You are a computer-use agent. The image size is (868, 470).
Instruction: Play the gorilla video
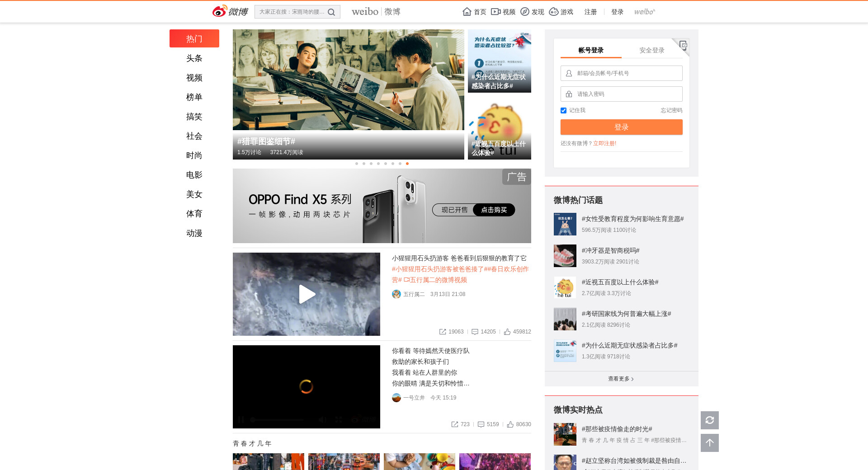[307, 294]
